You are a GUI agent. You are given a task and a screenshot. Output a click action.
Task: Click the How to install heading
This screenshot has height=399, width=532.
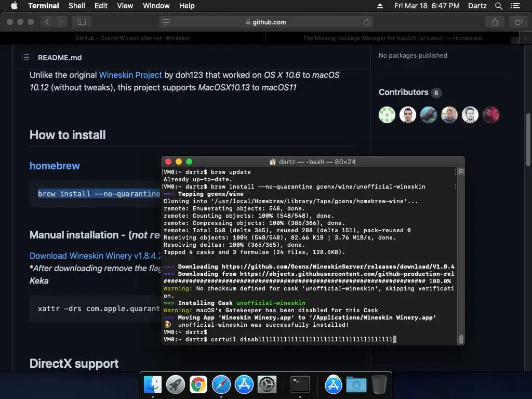[68, 135]
